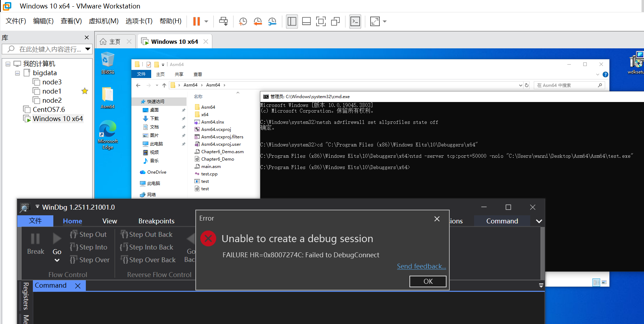Expand the Explorer ribbon with chevron
Image resolution: width=644 pixels, height=324 pixels.
(598, 74)
